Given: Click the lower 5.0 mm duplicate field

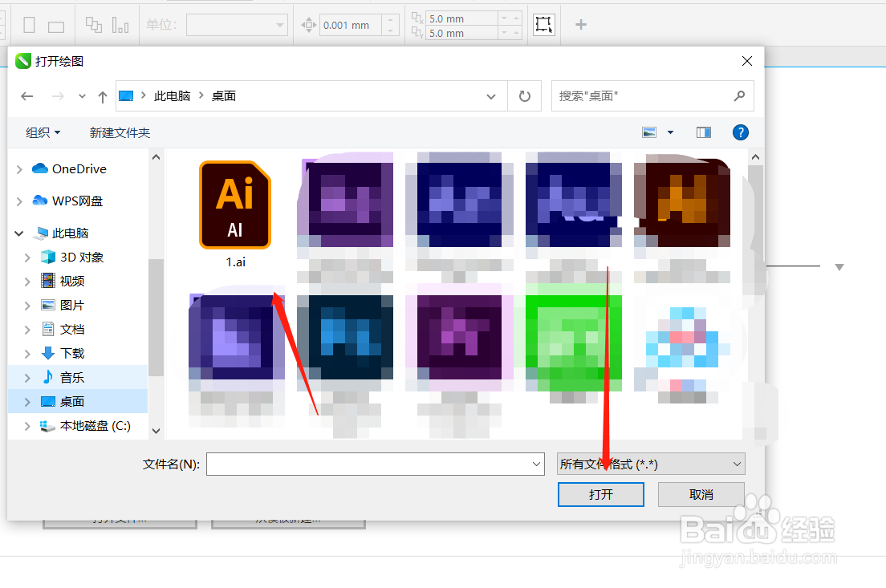Looking at the screenshot, I should pos(461,33).
